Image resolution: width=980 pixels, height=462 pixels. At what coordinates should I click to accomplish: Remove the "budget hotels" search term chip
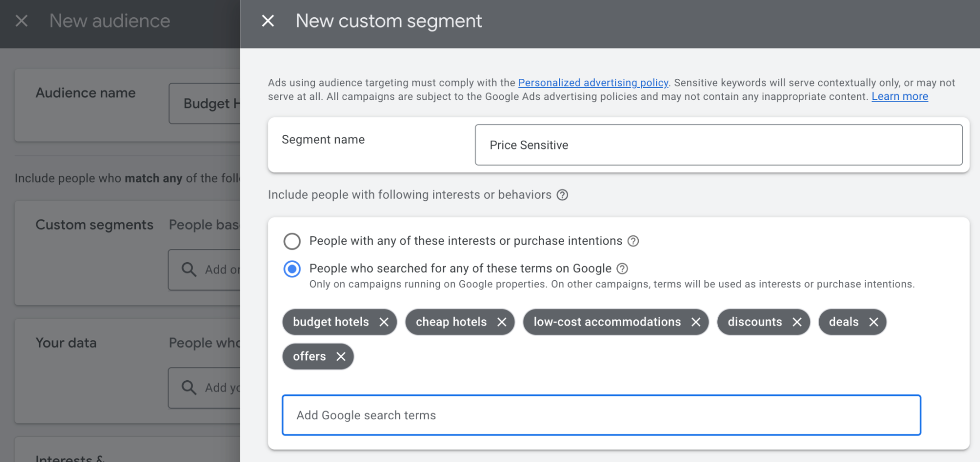click(x=385, y=322)
